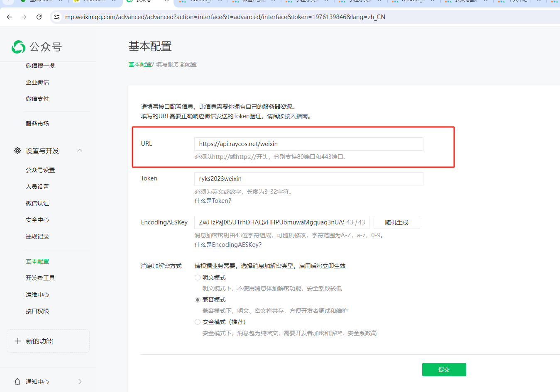Open 公众号设置 in the sidebar

[x=40, y=170]
